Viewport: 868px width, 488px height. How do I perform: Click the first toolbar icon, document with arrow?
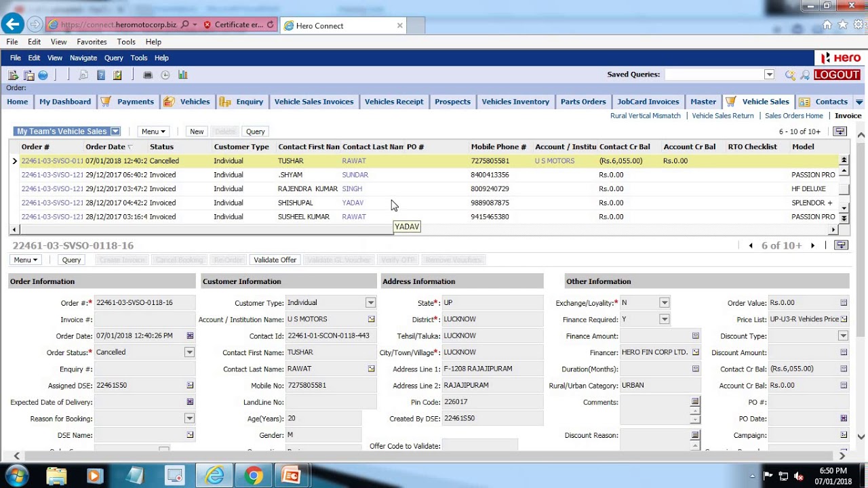click(13, 75)
